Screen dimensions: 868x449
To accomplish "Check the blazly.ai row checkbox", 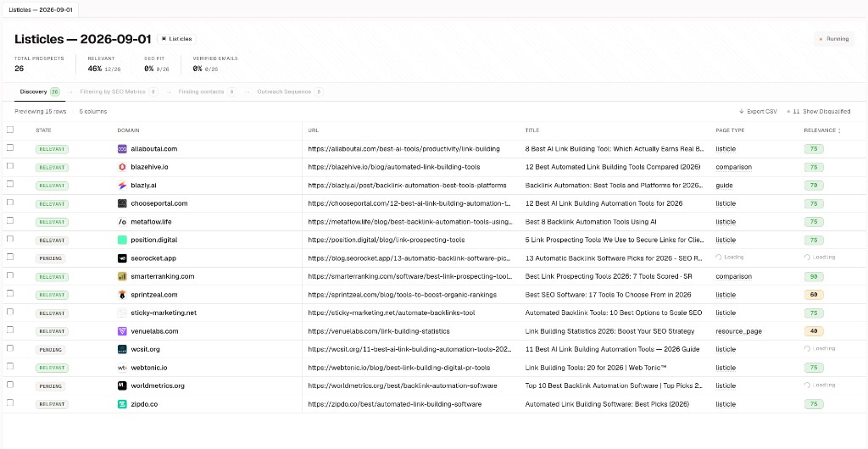I will point(10,184).
